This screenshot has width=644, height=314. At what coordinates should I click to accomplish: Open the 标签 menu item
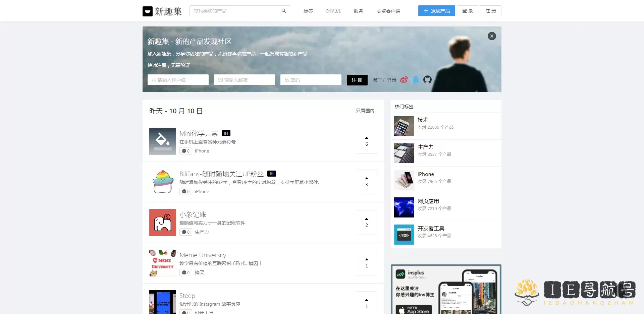pyautogui.click(x=308, y=11)
